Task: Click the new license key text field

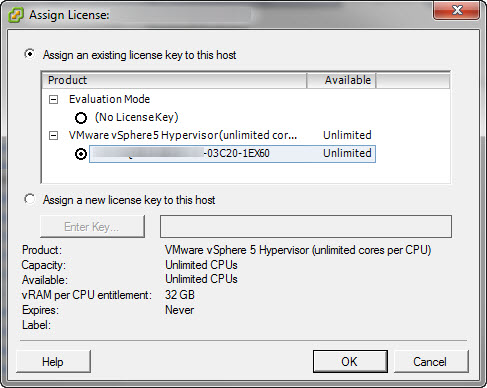Action: coord(306,227)
